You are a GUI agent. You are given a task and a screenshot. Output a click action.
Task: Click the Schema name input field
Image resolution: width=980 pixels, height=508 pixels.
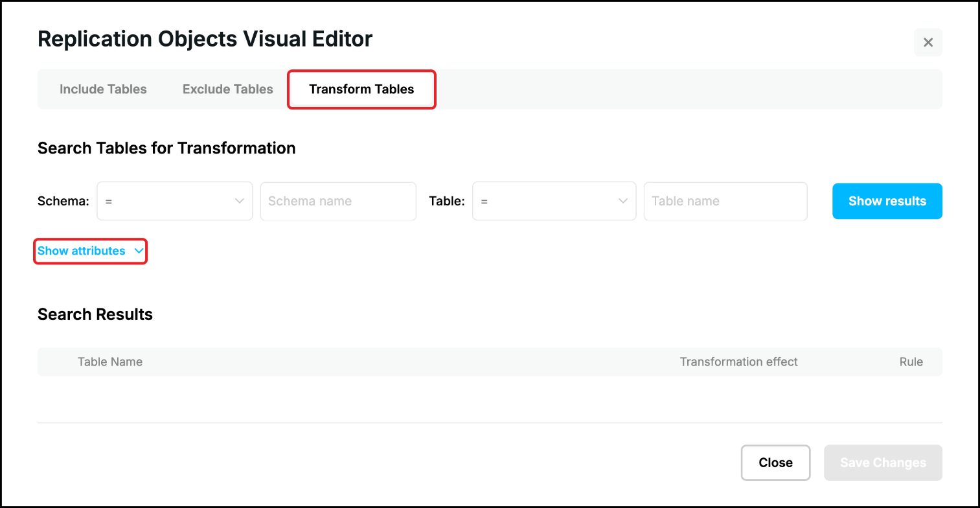[338, 201]
